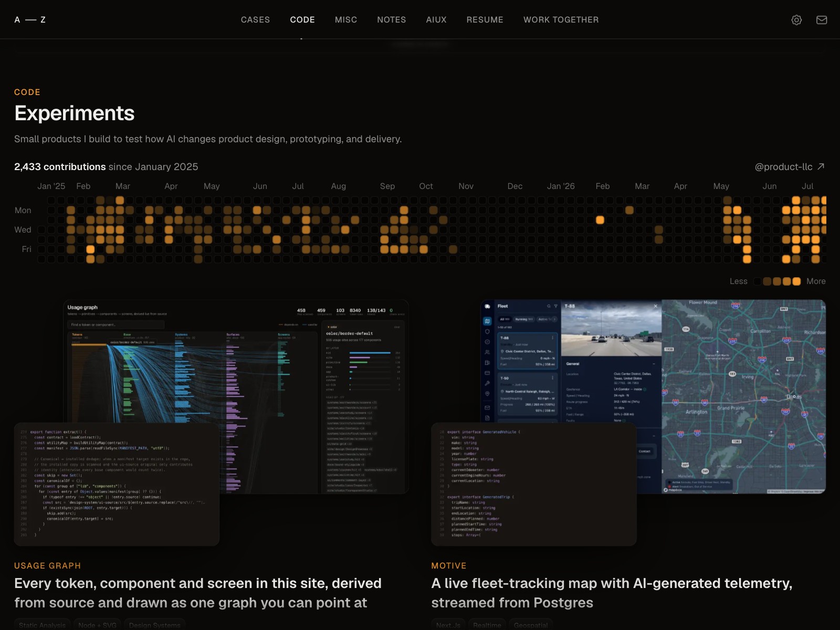Click the Geospatial tag

coord(531,625)
